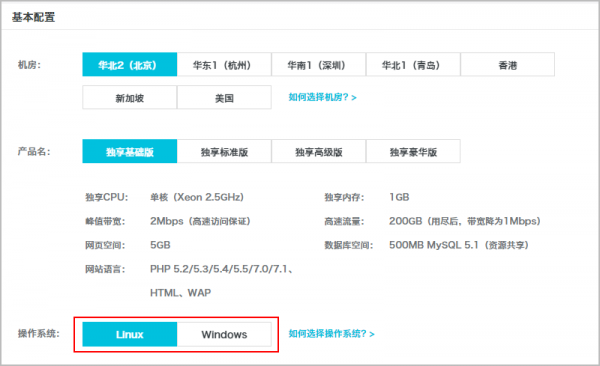Viewport: 600px width, 366px height.
Task: Click the 基本配置 section header
Action: coord(34,17)
